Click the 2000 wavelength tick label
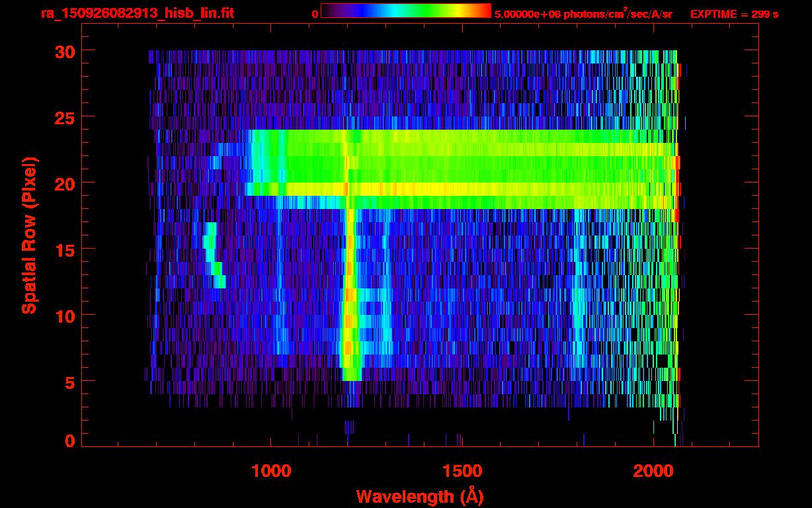Screen dimensions: 812x508 click(653, 471)
